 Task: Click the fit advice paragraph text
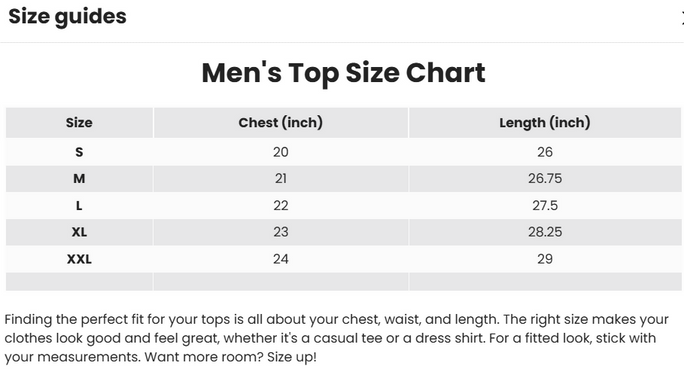(x=336, y=338)
